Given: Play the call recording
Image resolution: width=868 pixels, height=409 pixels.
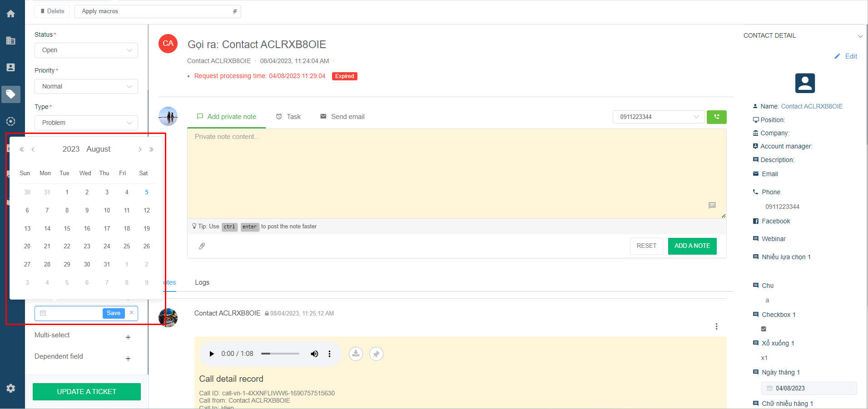Looking at the screenshot, I should click(x=212, y=354).
